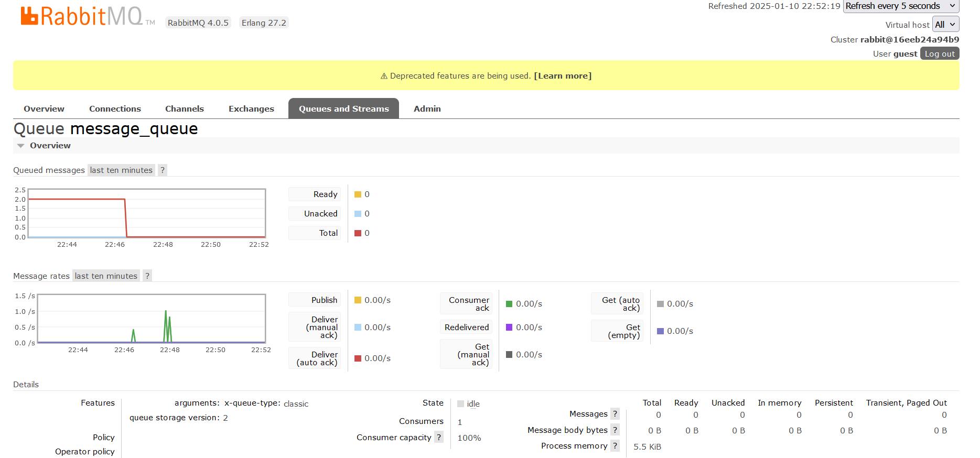
Task: Click the purple Redelivered swatch
Action: (x=509, y=328)
